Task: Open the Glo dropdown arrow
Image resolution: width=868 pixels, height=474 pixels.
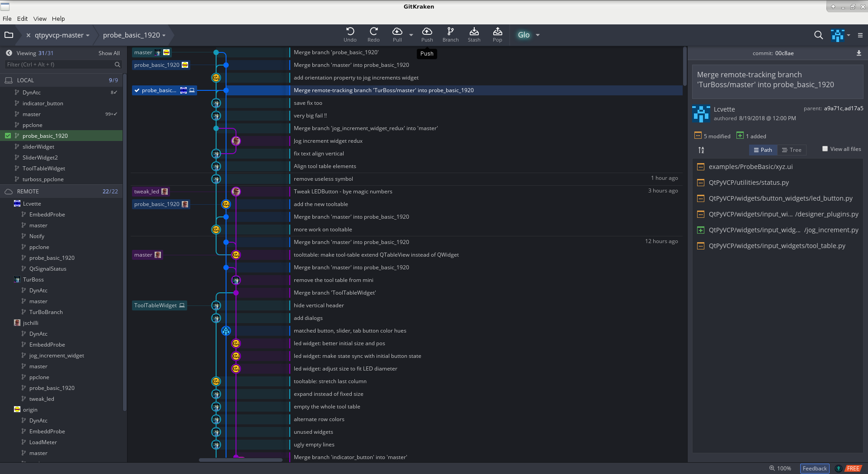Action: pyautogui.click(x=538, y=35)
